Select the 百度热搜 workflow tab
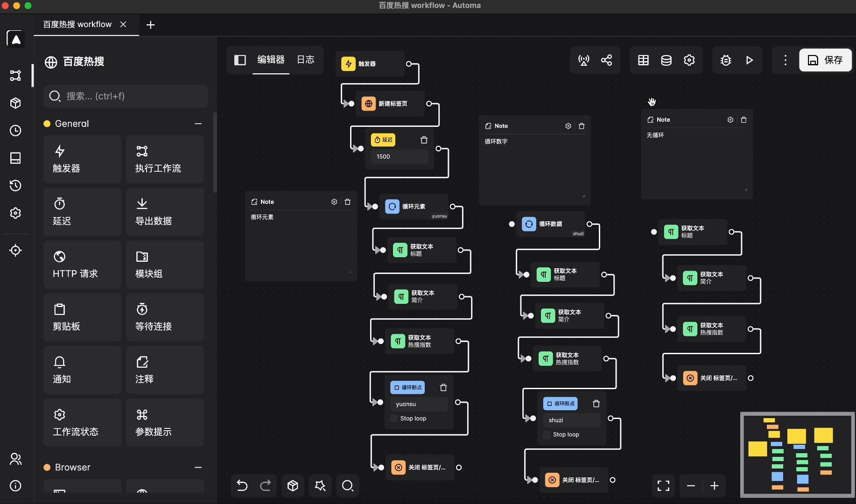Viewport: 856px width, 504px height. (77, 24)
